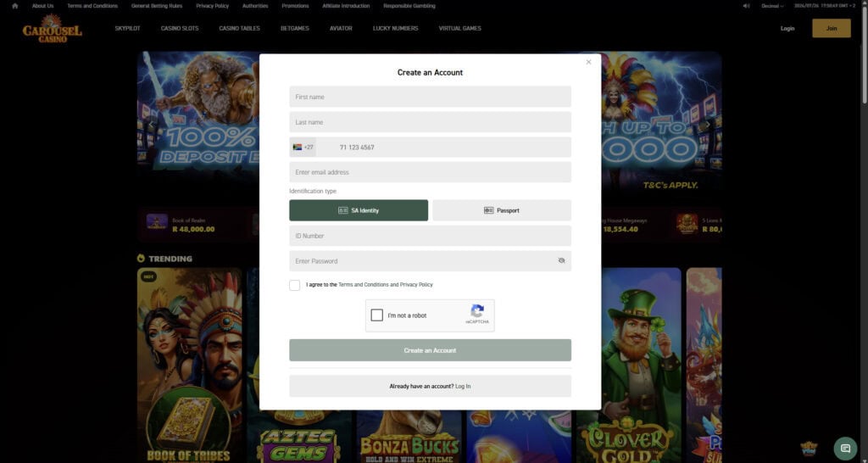This screenshot has width=868, height=463.
Task: Click the reCAPTCHA logo
Action: [477, 310]
